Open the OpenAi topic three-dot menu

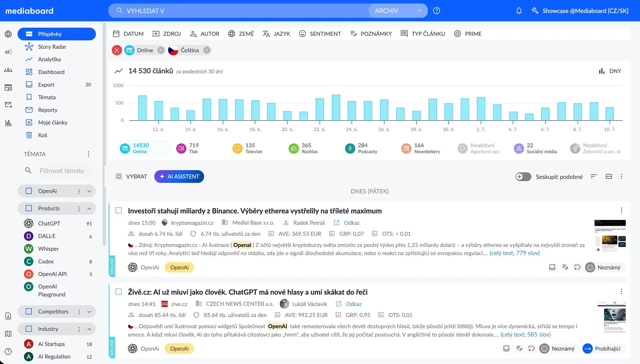pyautogui.click(x=79, y=191)
